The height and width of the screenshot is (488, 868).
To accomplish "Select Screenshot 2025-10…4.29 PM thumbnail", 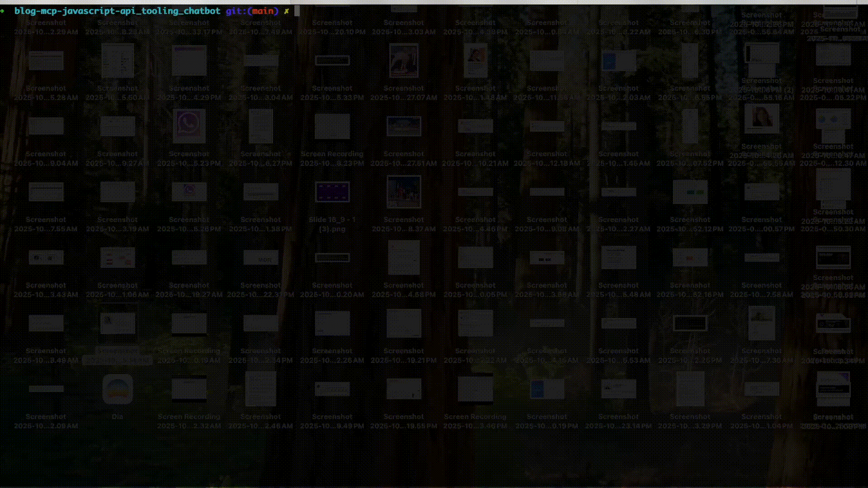I will pos(189,61).
